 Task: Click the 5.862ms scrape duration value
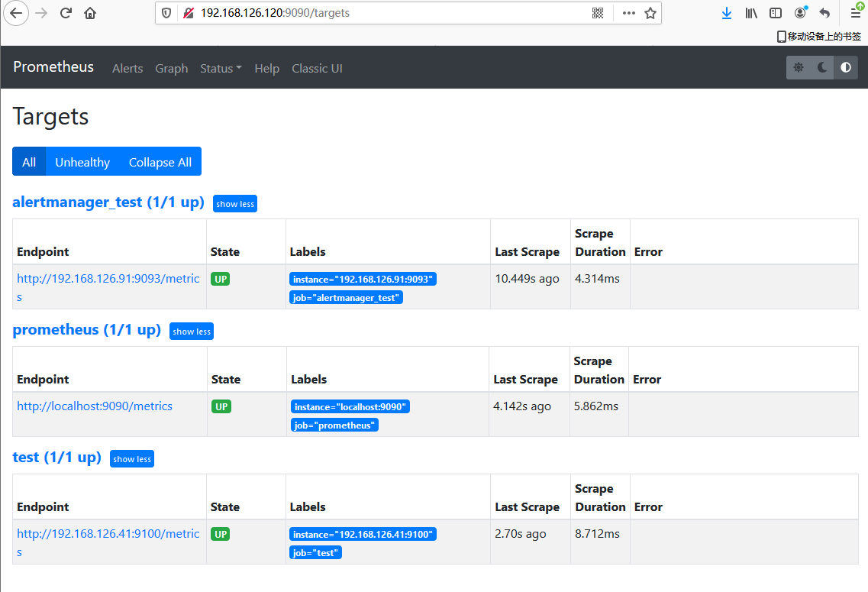(x=596, y=406)
